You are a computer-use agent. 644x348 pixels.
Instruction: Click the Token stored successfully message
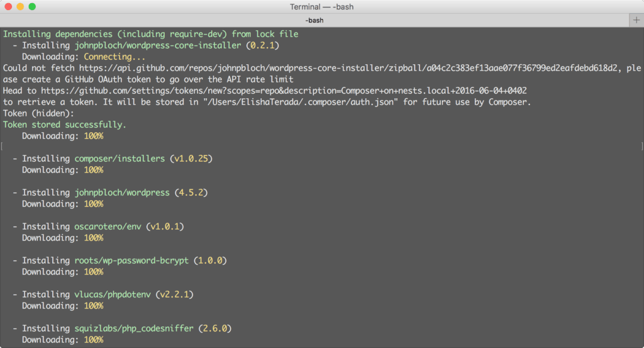(x=65, y=125)
